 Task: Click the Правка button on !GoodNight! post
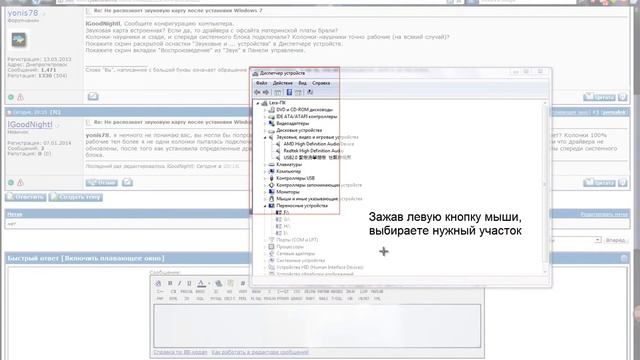tap(102, 182)
